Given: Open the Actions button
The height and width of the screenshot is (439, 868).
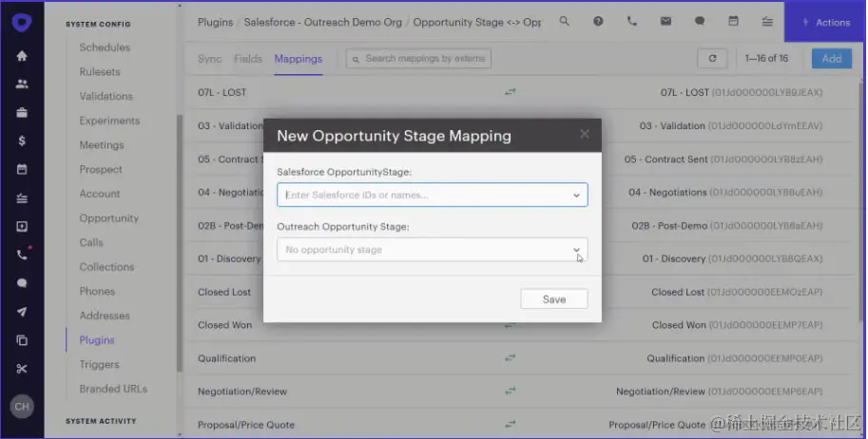Looking at the screenshot, I should tap(825, 22).
